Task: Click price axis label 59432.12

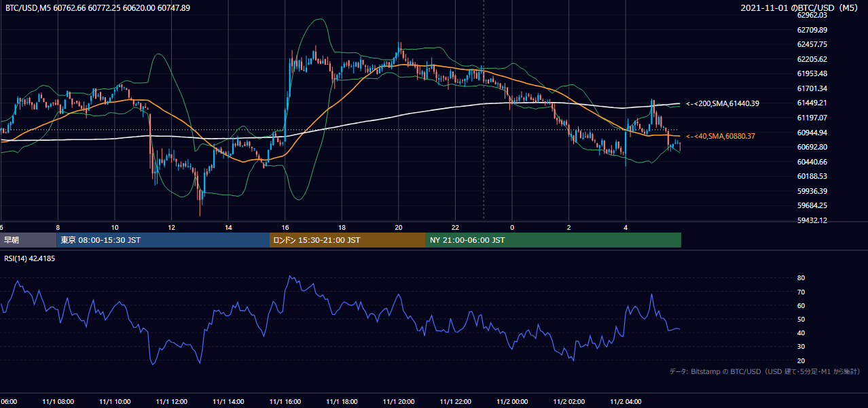Action: point(812,220)
